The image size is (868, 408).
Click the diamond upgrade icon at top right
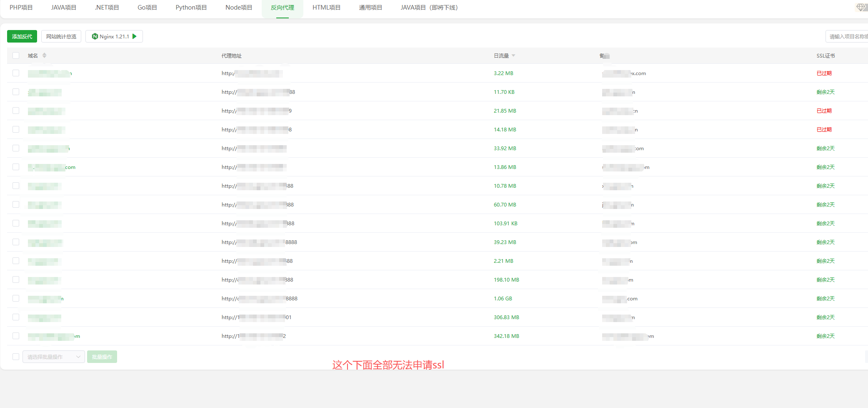860,7
